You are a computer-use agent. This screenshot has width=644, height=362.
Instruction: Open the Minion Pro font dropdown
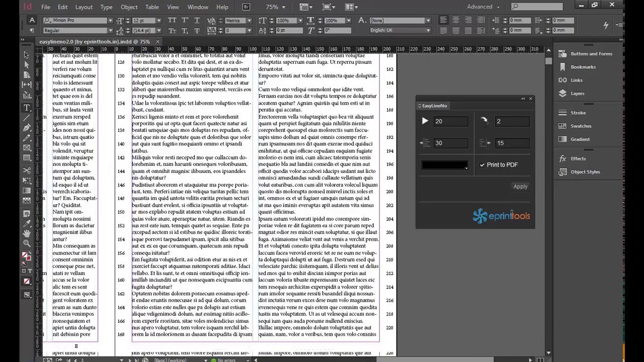click(110, 21)
